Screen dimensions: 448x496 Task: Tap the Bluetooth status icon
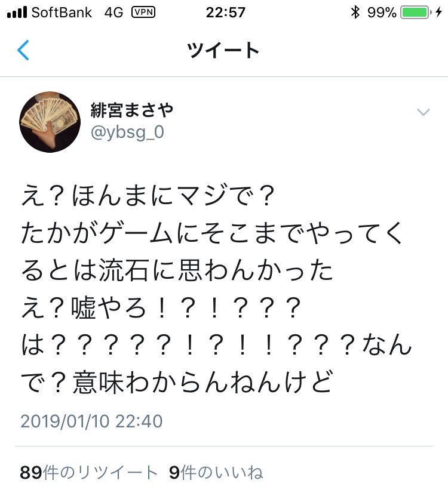355,13
